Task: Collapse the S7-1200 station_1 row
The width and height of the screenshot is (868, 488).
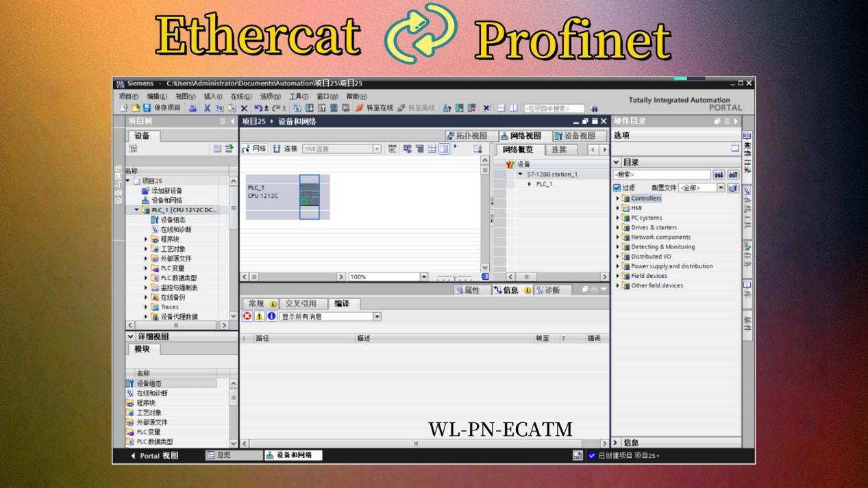Action: coord(520,175)
